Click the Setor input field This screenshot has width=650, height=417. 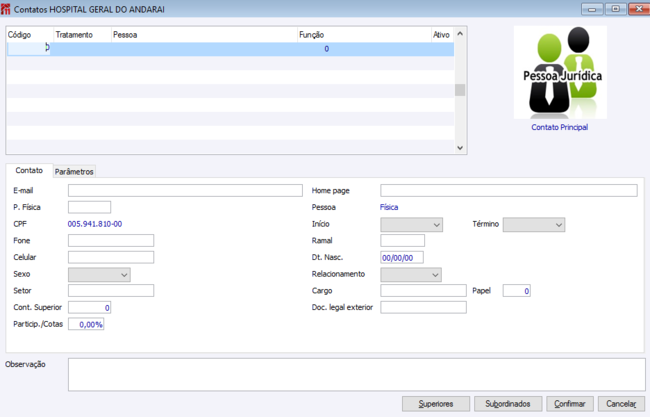click(x=111, y=291)
